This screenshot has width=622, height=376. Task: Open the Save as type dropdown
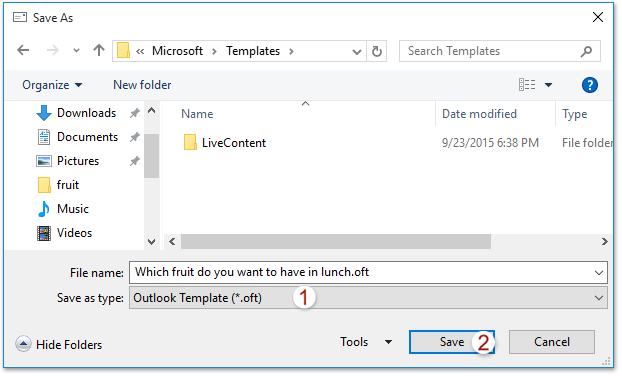pyautogui.click(x=368, y=298)
